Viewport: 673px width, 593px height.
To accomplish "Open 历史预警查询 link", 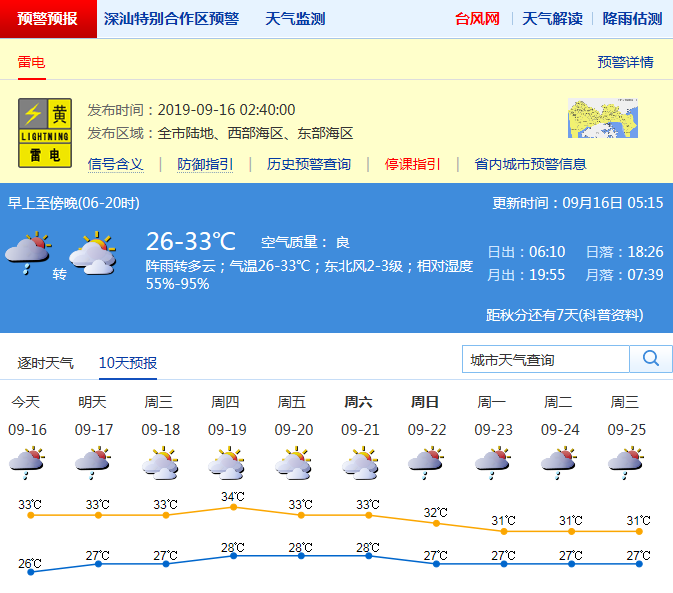I will (x=308, y=164).
